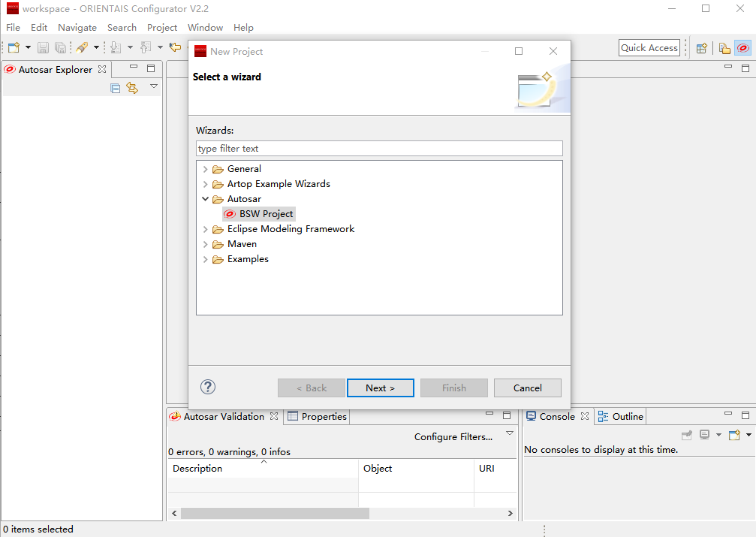Click the New wizard toolbar icon
This screenshot has height=537, width=756.
click(14, 47)
